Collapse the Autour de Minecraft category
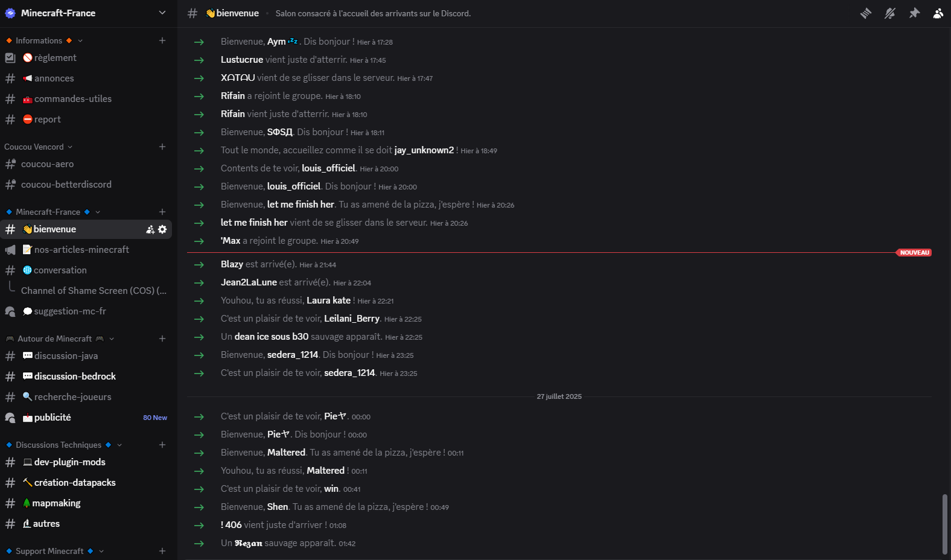The image size is (951, 560). coord(60,339)
